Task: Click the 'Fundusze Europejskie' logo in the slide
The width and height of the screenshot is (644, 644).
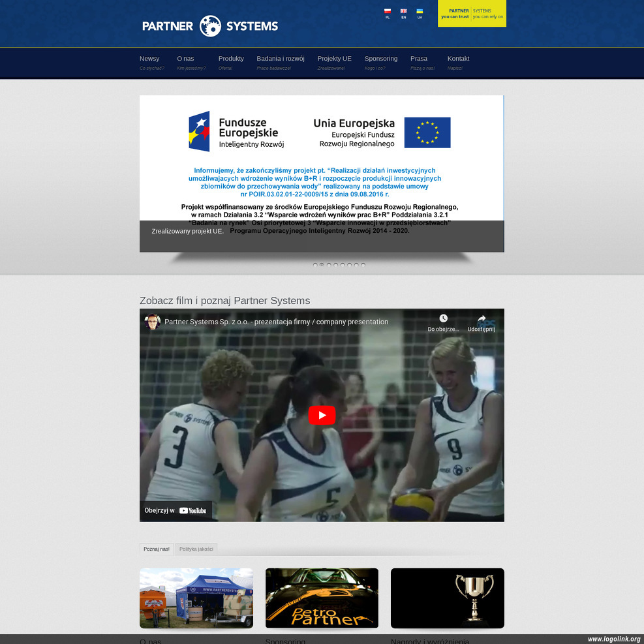Action: (236, 132)
